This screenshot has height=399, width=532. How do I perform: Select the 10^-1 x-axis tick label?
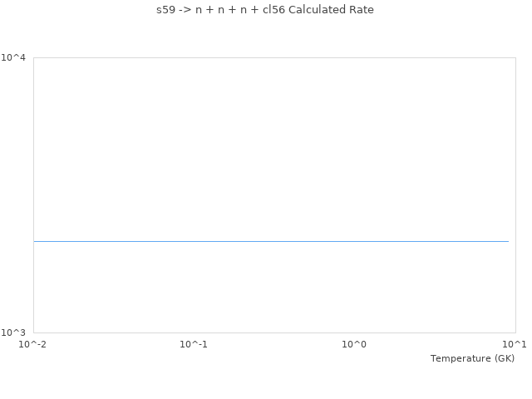click(194, 344)
